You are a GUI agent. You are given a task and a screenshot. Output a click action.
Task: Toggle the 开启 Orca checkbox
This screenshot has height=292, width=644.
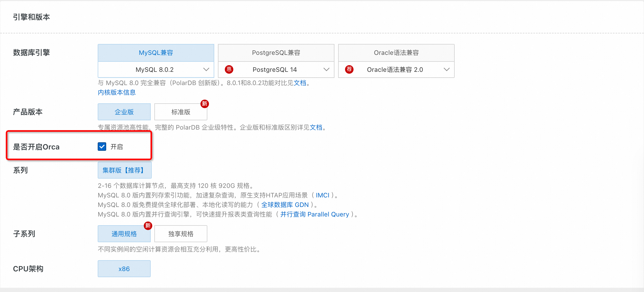point(102,147)
